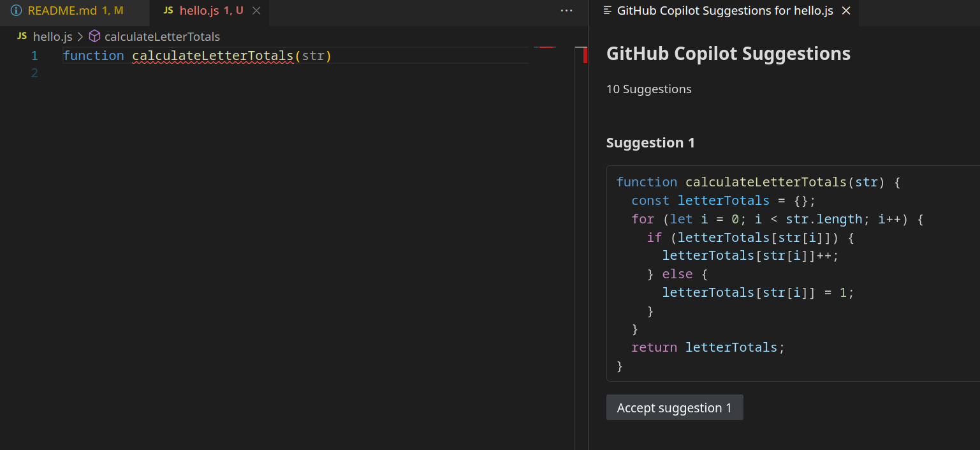Select the hello.js editor tab
The height and width of the screenshot is (450, 980).
coord(210,11)
